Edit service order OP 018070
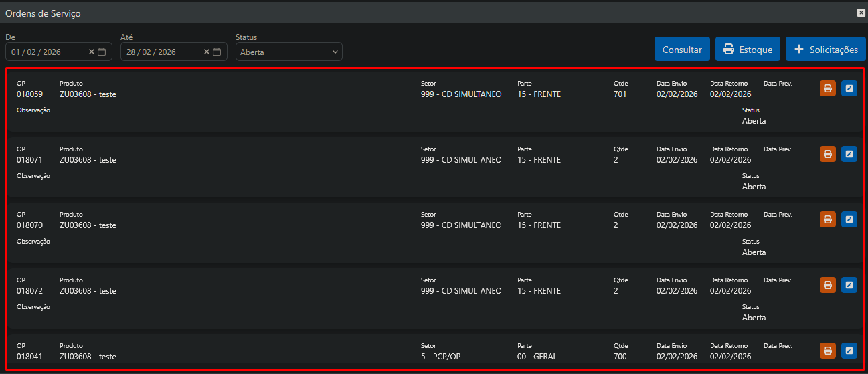 tap(849, 219)
